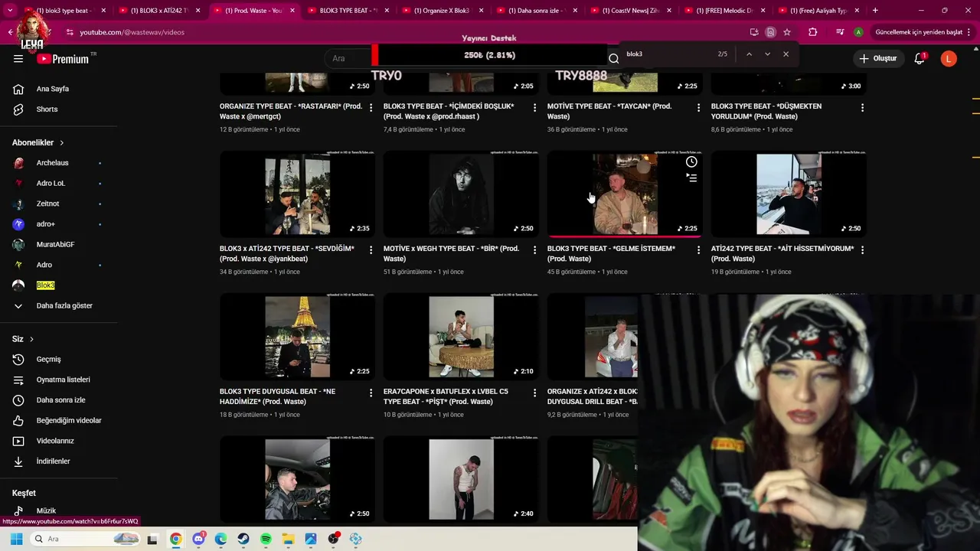Viewport: 980px width, 551px height.
Task: Open Shorts in the sidebar
Action: pyautogui.click(x=47, y=109)
